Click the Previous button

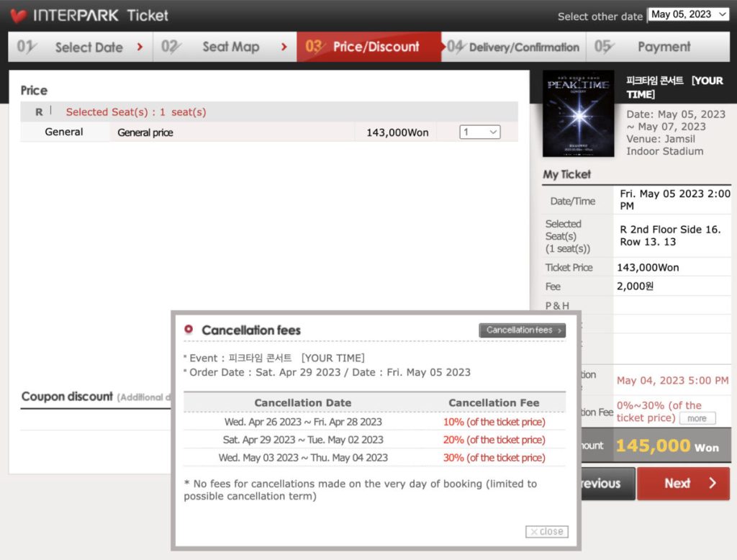coord(609,484)
